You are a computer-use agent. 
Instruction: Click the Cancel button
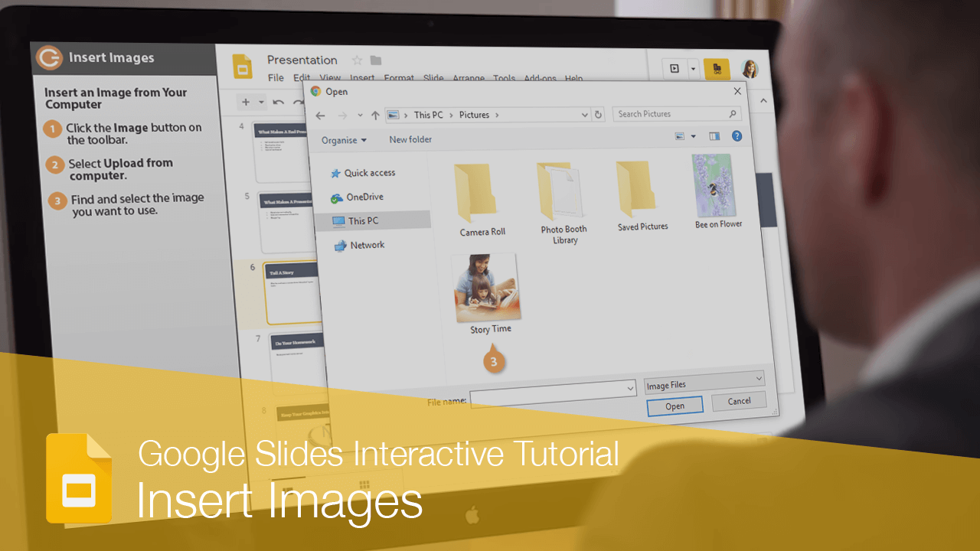pos(738,401)
